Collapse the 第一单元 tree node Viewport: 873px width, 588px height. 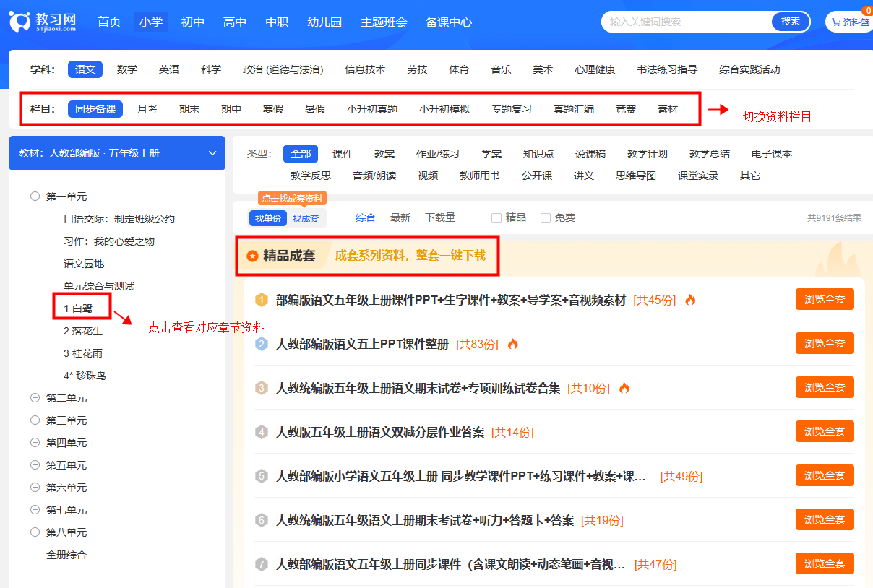[35, 196]
